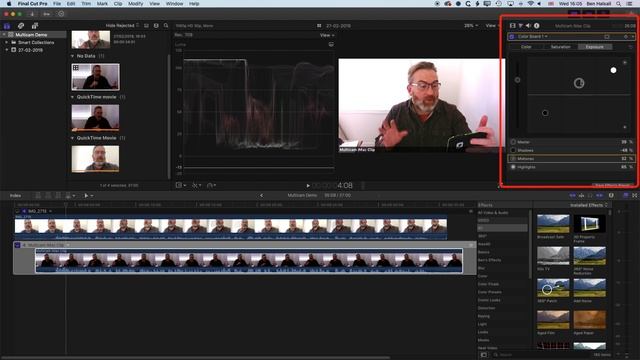
Task: Open the Color inspector icon
Action: [521, 26]
